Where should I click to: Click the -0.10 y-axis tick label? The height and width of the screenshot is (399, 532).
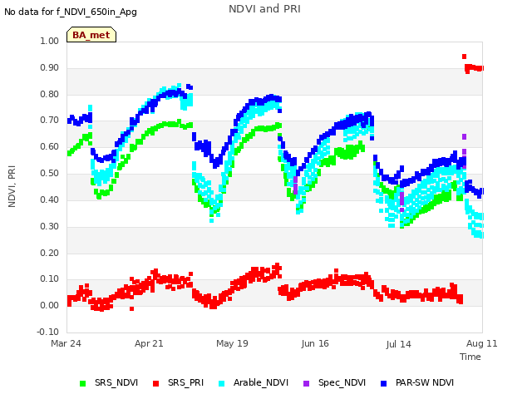pos(48,332)
